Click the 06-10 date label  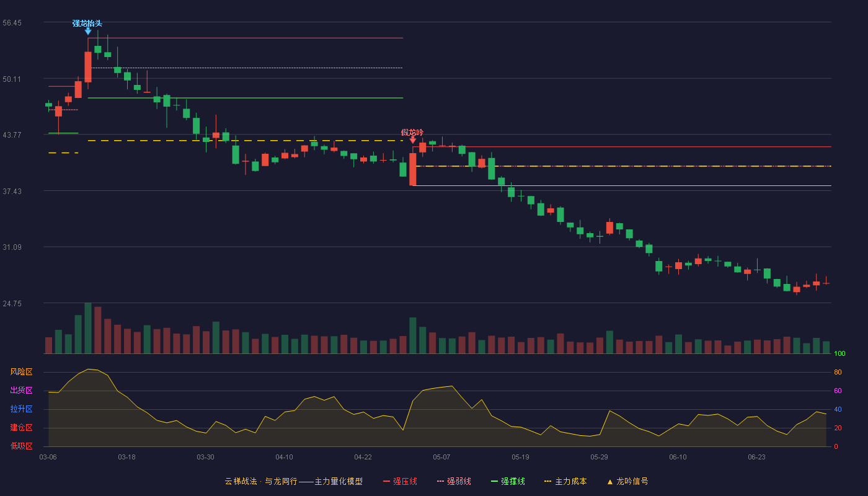click(678, 457)
